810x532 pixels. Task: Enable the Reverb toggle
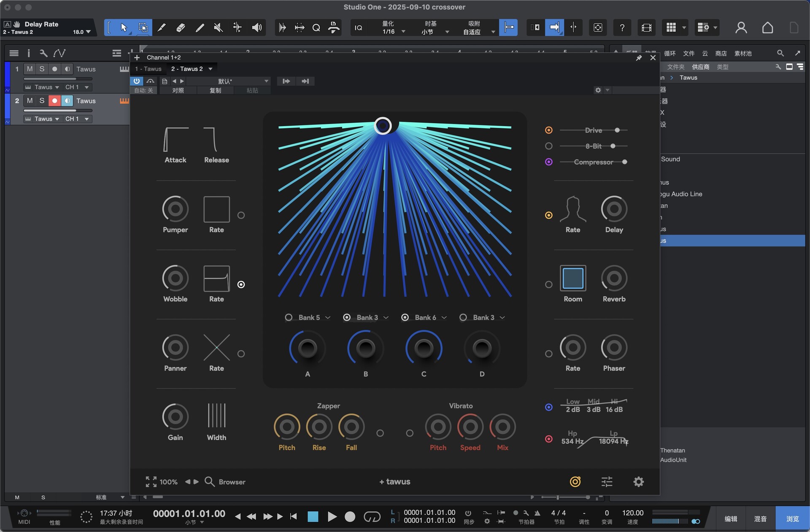[x=548, y=285]
